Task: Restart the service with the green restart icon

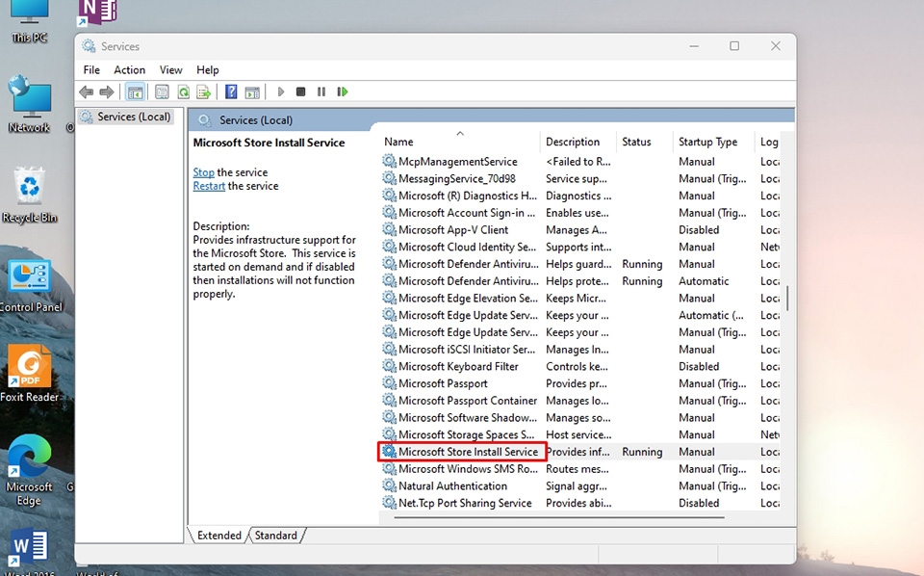Action: pyautogui.click(x=343, y=92)
